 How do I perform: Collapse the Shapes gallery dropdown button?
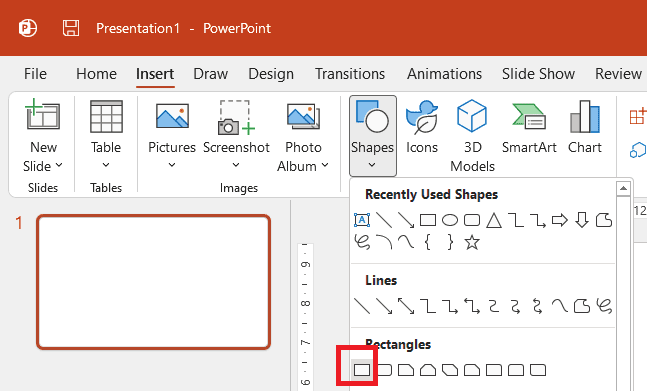click(x=373, y=136)
